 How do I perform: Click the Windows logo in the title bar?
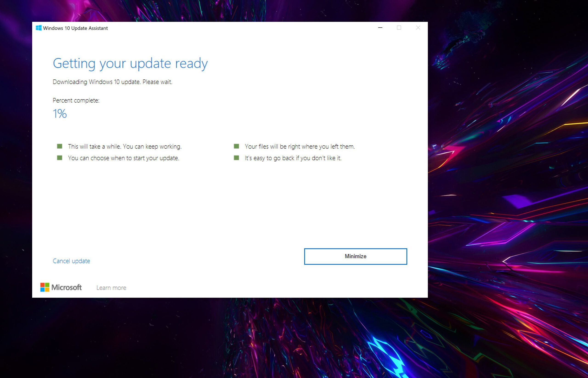[x=39, y=28]
